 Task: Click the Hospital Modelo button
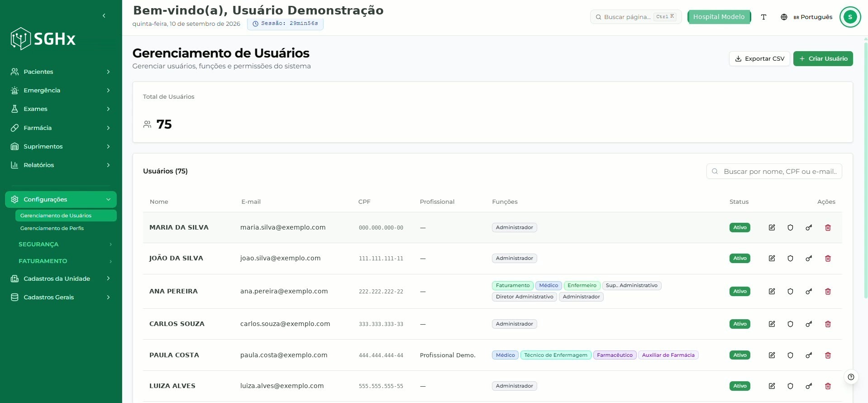click(x=719, y=17)
